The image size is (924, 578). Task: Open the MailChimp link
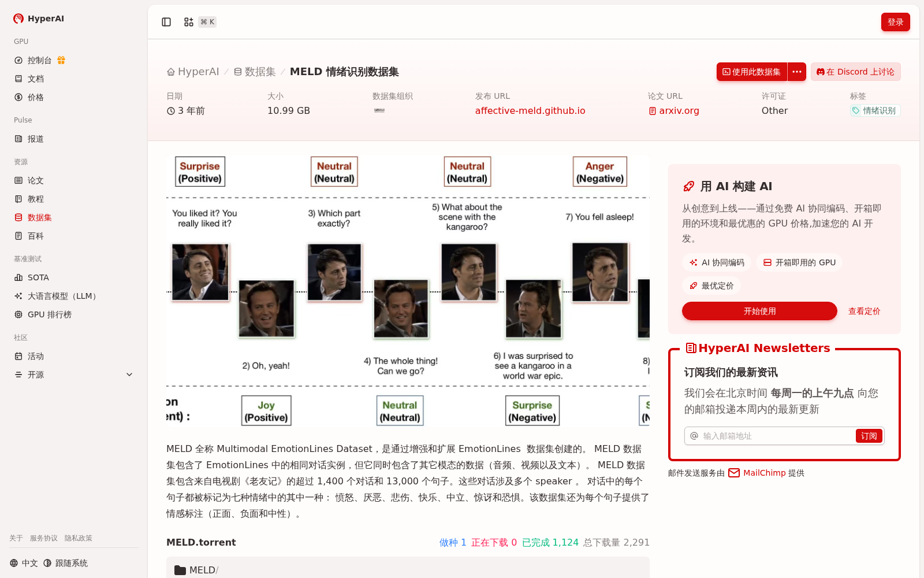click(757, 473)
